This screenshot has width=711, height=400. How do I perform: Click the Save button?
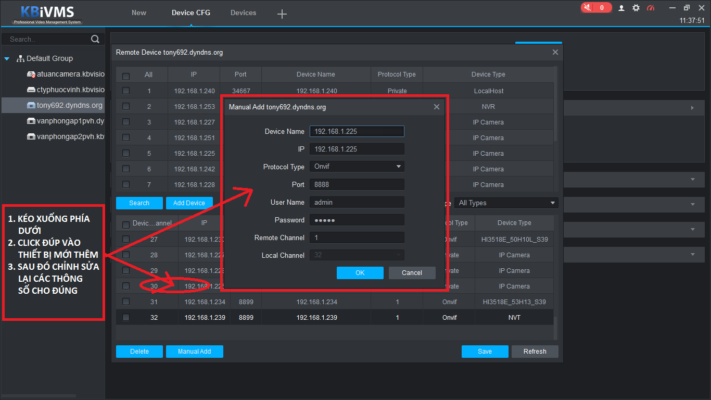tap(485, 351)
